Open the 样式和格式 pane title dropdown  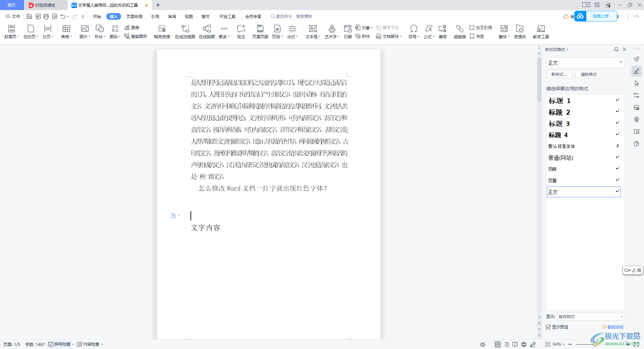tap(556, 49)
